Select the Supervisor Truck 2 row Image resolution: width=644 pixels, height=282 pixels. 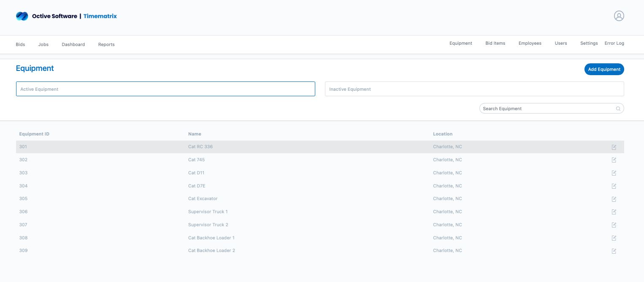[x=208, y=225]
